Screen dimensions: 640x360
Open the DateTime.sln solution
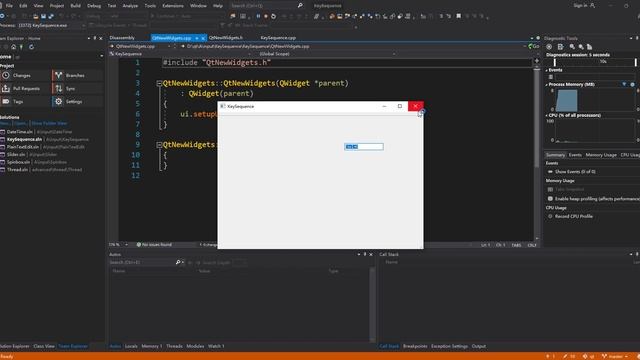pos(19,132)
